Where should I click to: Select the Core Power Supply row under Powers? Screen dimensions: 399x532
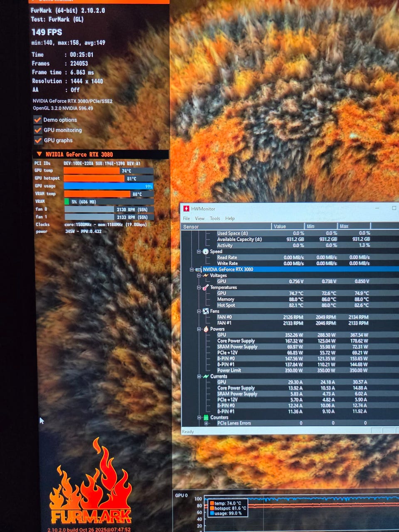(x=290, y=341)
